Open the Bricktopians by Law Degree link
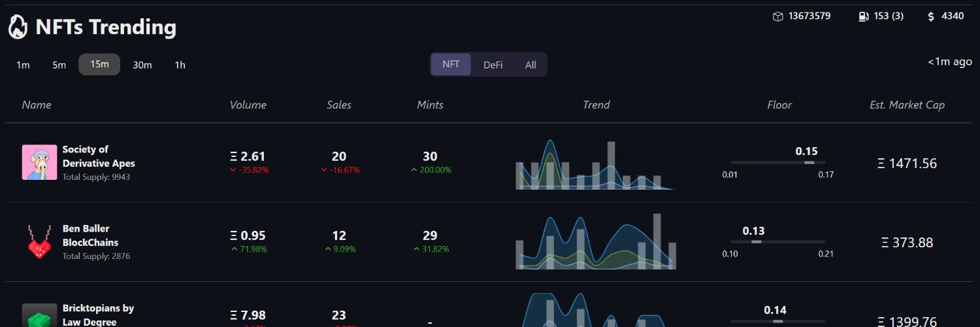This screenshot has height=327, width=980. [x=98, y=315]
